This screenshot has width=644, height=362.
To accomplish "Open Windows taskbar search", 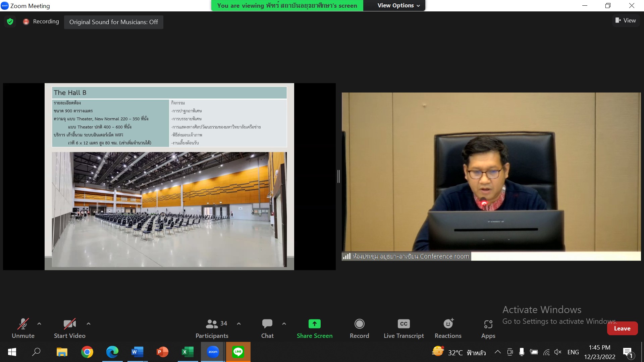I will [36, 352].
